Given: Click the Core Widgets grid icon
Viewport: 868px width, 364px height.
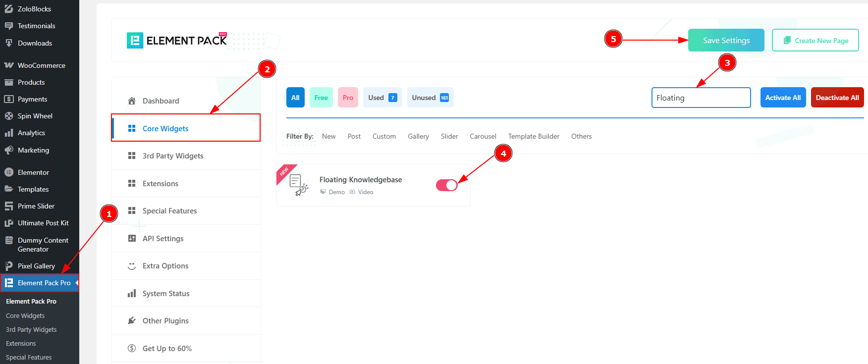Looking at the screenshot, I should 132,128.
